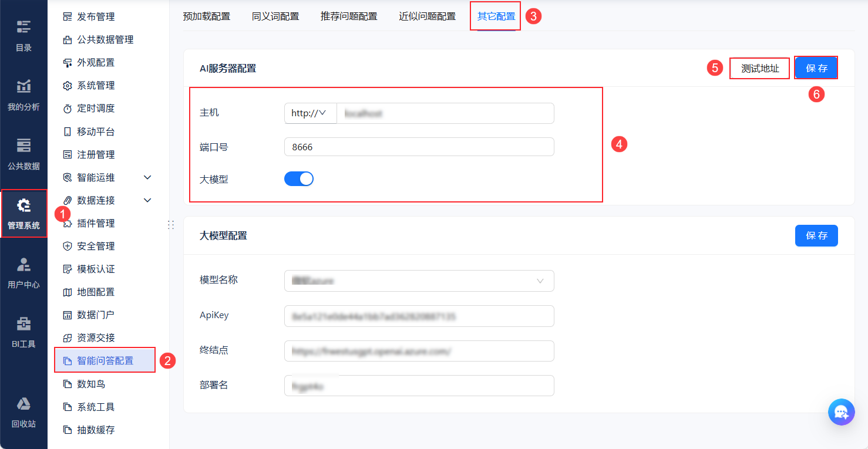Click the 定时调度 timer icon

(67, 108)
